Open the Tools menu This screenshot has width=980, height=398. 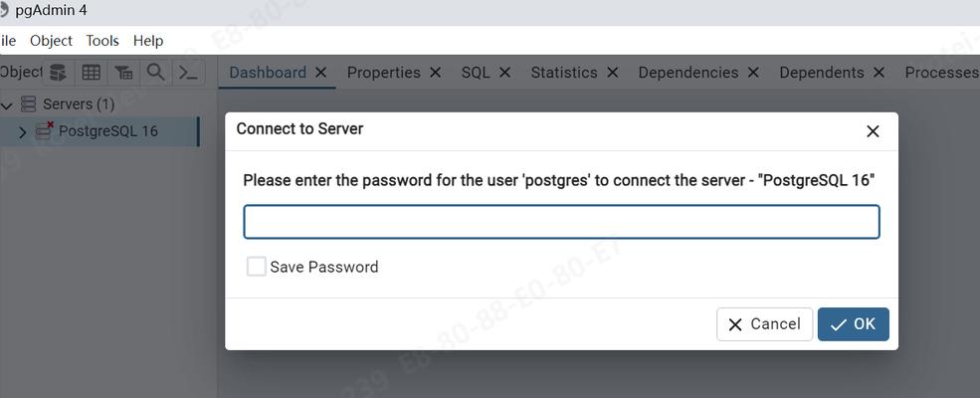point(102,41)
